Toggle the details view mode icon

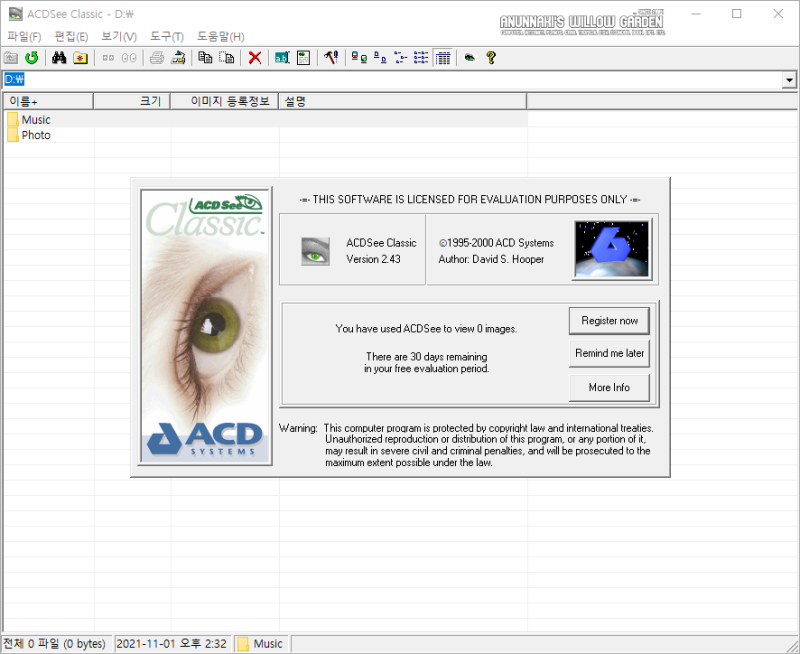[x=443, y=58]
